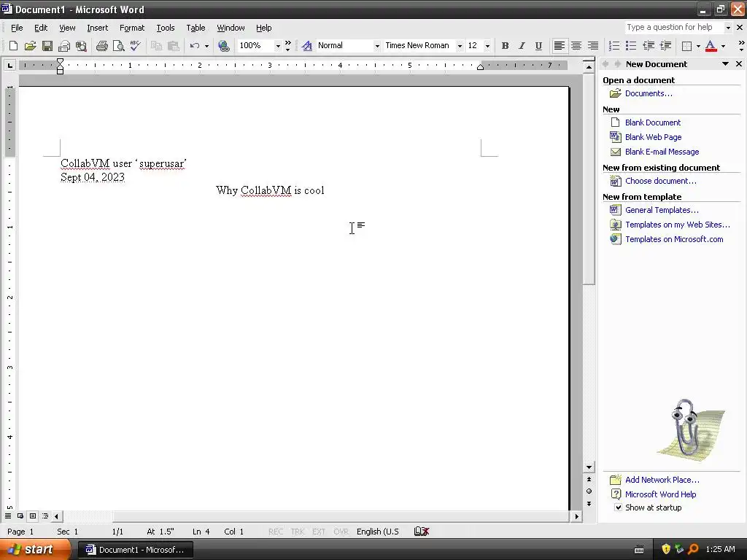Open the Insert menu
The width and height of the screenshot is (747, 560).
98,28
